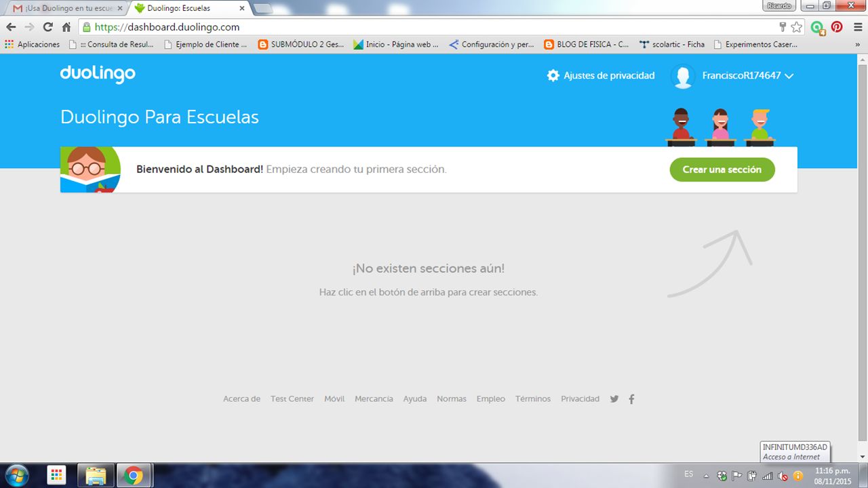This screenshot has height=488, width=868.
Task: Open the Aplicaciones bookmarks shortcut
Action: click(33, 44)
